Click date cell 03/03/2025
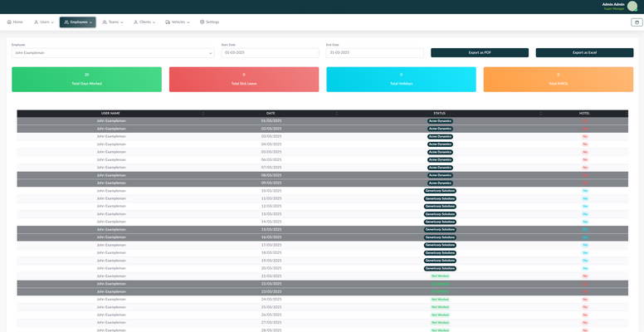Screen dimensions: 644x332 271,136
